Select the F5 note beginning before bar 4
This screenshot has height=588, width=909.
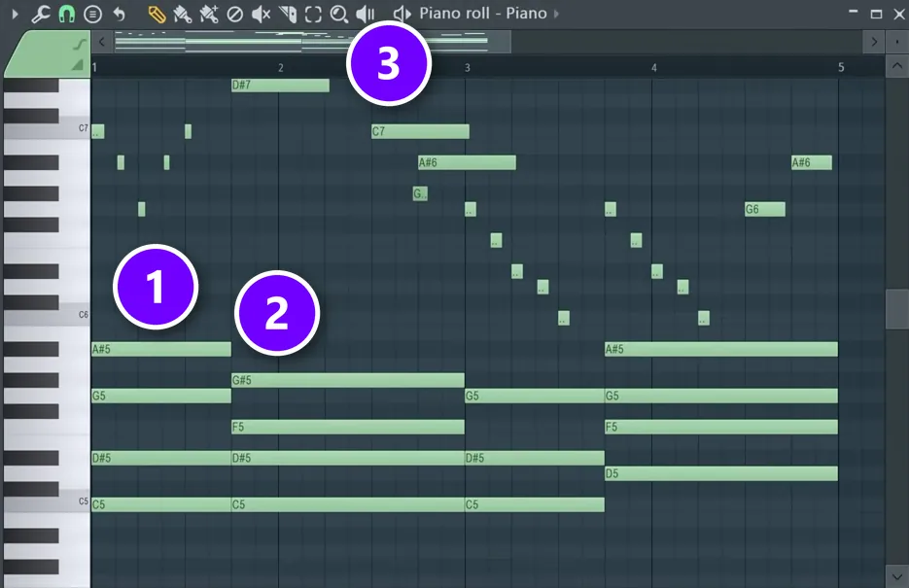click(720, 427)
